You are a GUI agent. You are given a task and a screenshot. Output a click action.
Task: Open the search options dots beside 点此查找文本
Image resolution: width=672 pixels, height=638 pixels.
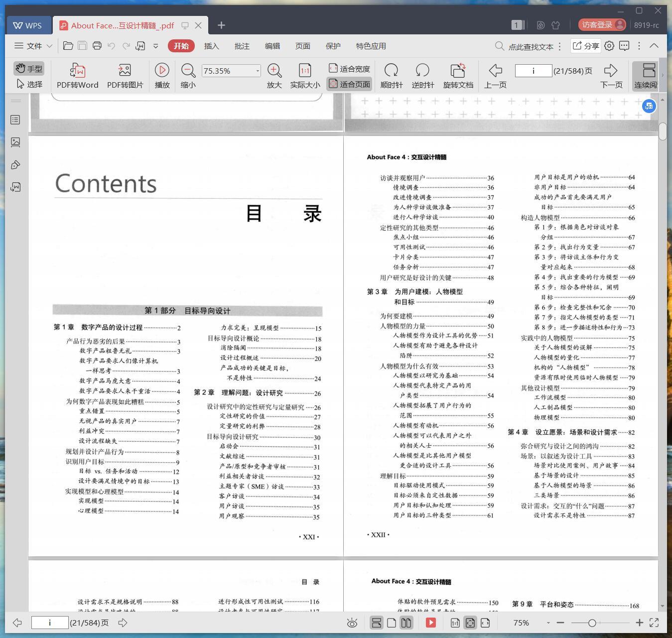click(x=560, y=46)
